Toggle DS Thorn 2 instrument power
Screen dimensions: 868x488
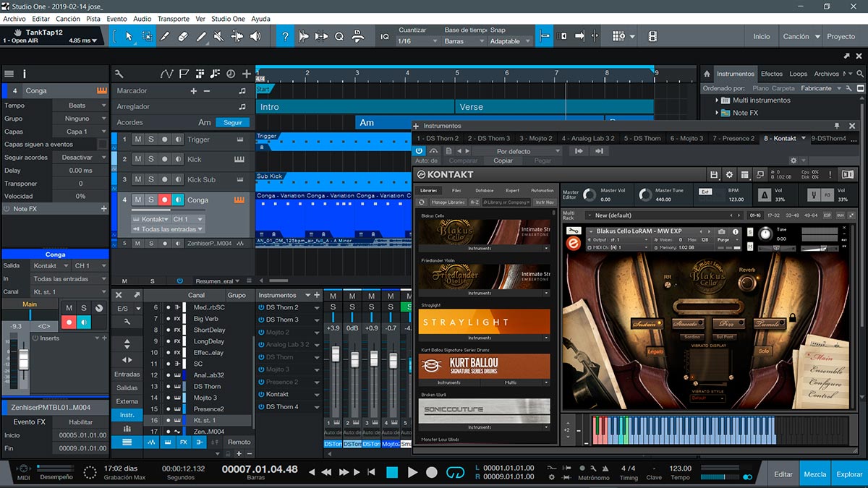261,307
